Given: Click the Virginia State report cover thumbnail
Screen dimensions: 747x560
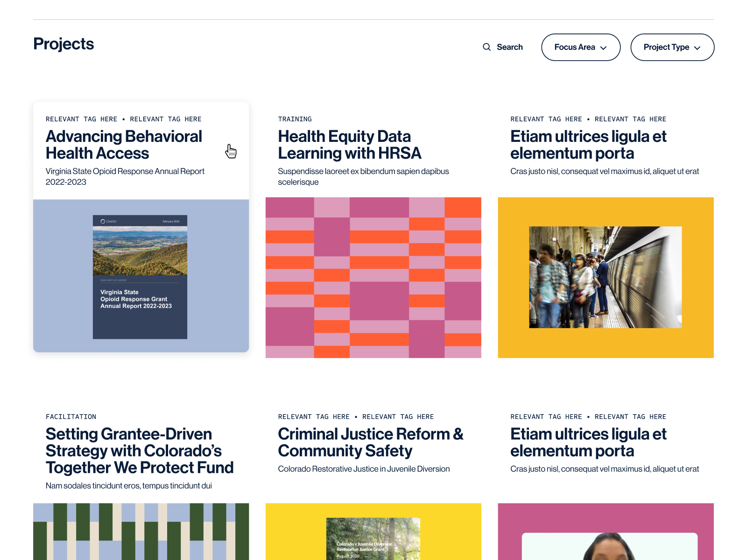Looking at the screenshot, I should pyautogui.click(x=140, y=277).
